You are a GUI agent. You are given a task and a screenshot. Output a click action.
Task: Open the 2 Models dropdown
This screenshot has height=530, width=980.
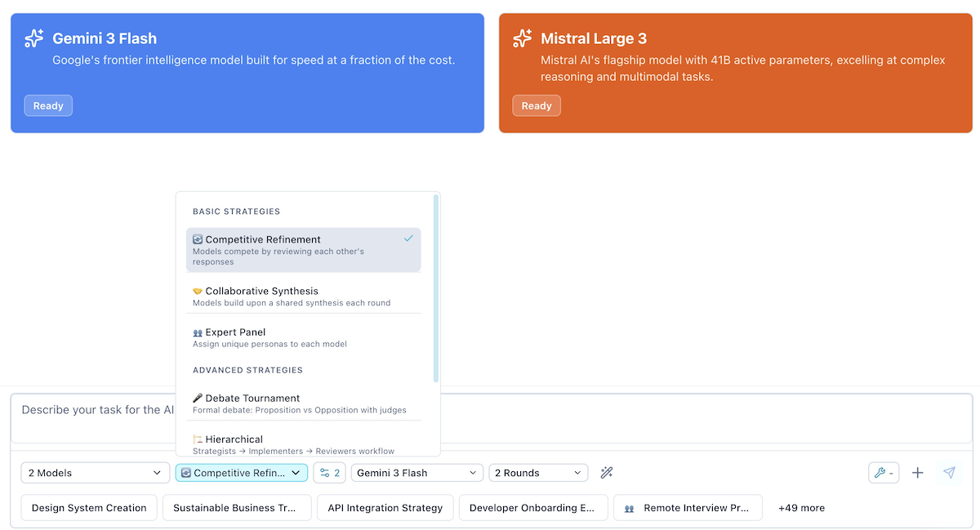pos(96,473)
